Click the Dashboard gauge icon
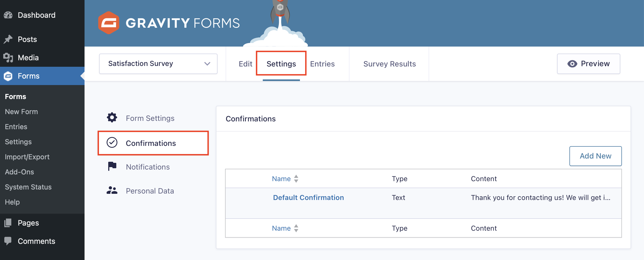The width and height of the screenshot is (644, 260). (x=8, y=15)
